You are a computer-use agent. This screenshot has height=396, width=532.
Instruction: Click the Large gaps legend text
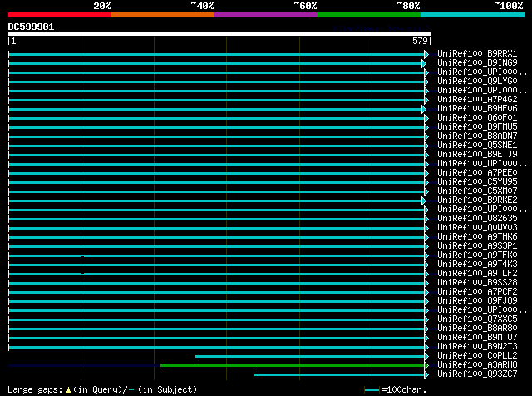(102, 389)
